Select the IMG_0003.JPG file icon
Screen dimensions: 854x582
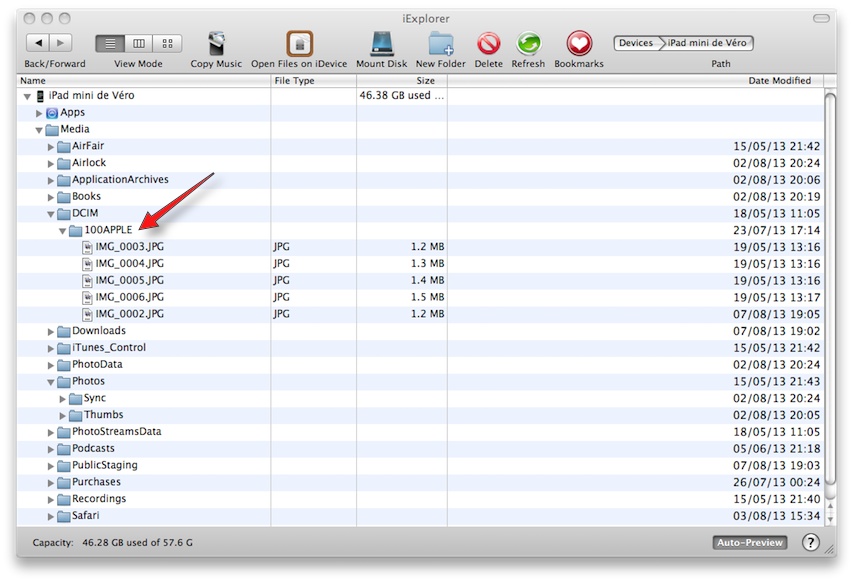click(x=87, y=248)
